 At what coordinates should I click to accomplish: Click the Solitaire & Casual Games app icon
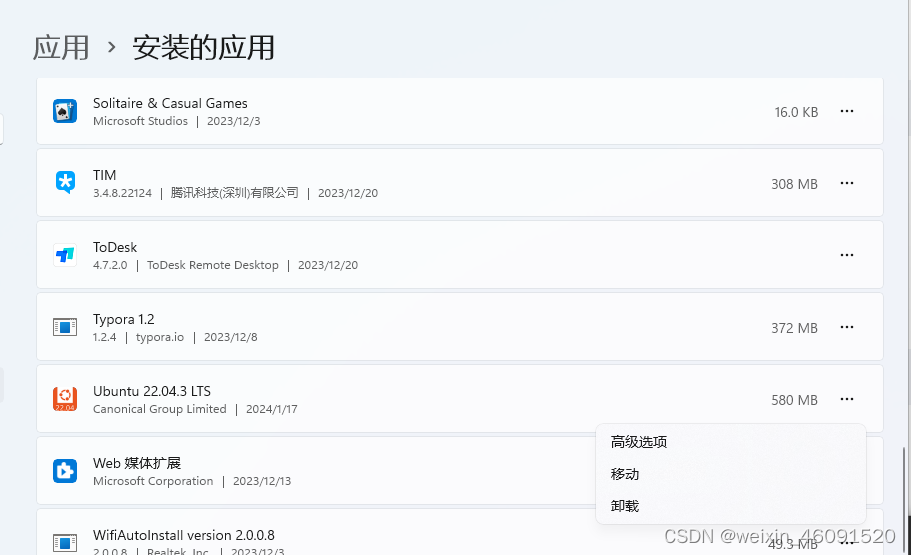pyautogui.click(x=65, y=111)
